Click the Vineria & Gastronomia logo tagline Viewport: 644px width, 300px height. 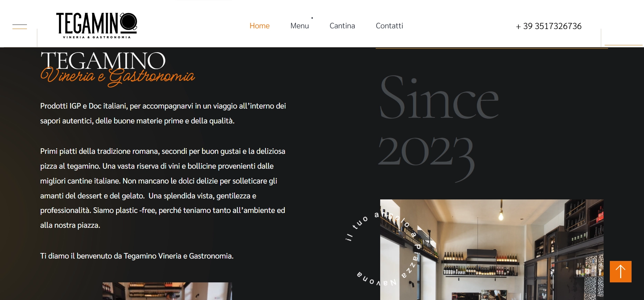click(x=97, y=37)
